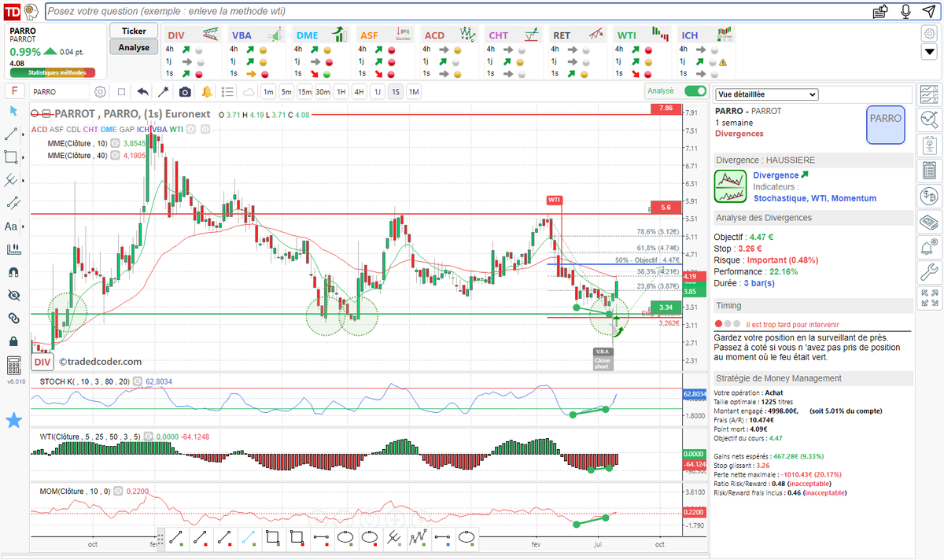Select the 1J daily timeframe
Viewport: 944px width, 560px height.
378,91
